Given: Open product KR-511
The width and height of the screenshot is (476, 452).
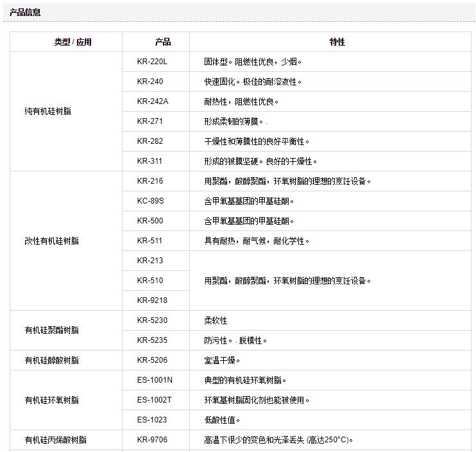Looking at the screenshot, I should pos(150,241).
